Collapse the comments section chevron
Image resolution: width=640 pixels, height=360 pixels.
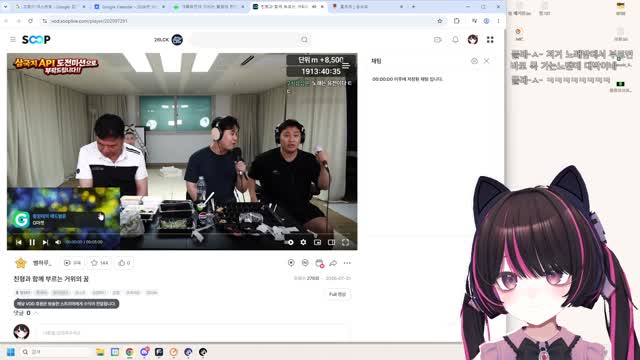[36, 313]
